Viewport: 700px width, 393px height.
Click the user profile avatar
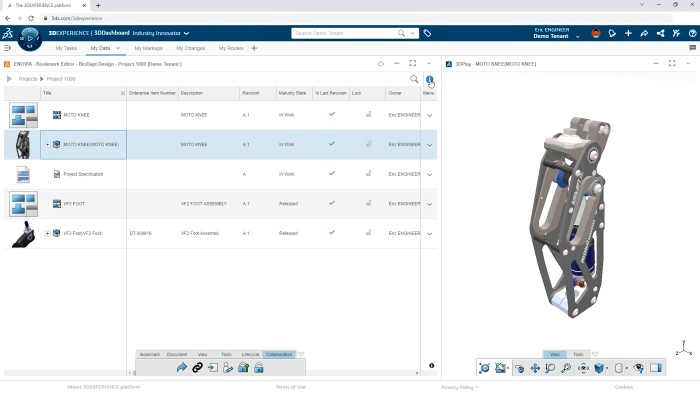(596, 33)
